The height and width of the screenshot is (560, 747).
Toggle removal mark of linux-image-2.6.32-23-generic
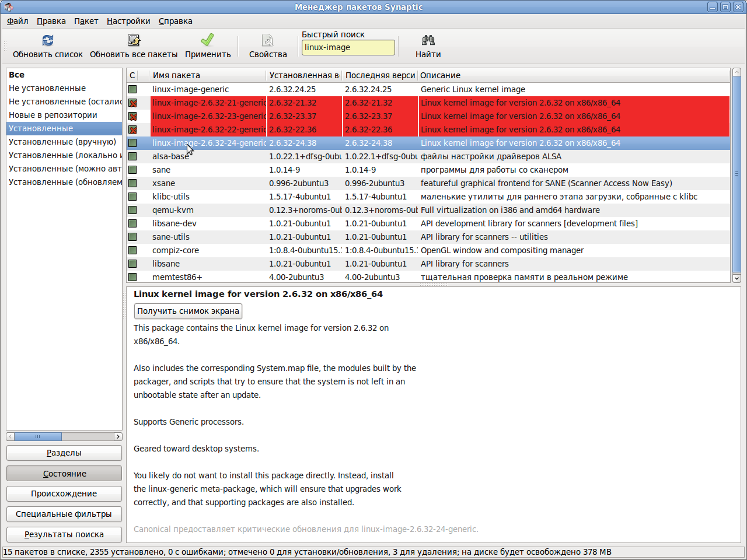(x=132, y=116)
